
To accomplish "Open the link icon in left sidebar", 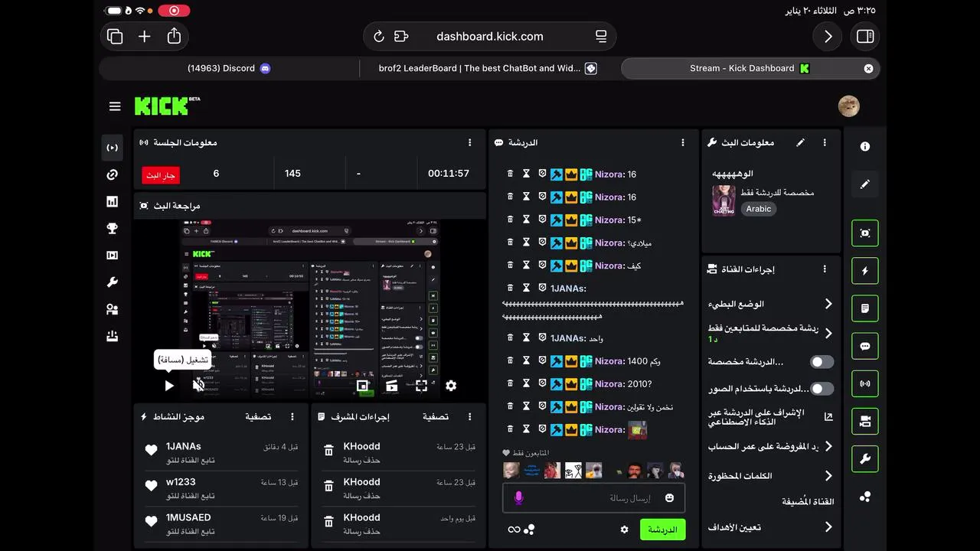I will tap(113, 175).
